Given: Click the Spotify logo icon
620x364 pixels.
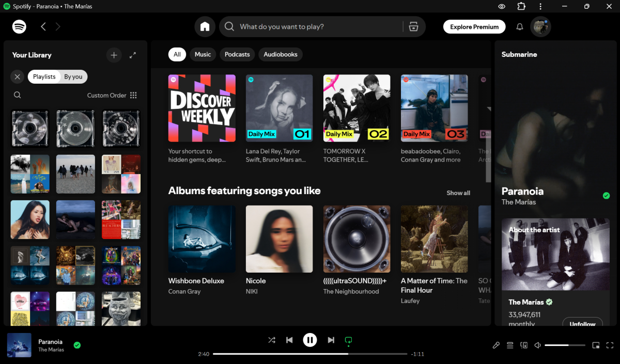Looking at the screenshot, I should pyautogui.click(x=19, y=27).
